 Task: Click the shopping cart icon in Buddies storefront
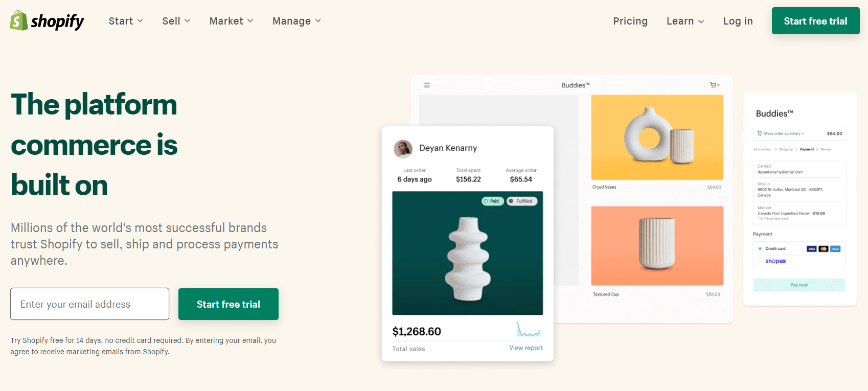[713, 85]
